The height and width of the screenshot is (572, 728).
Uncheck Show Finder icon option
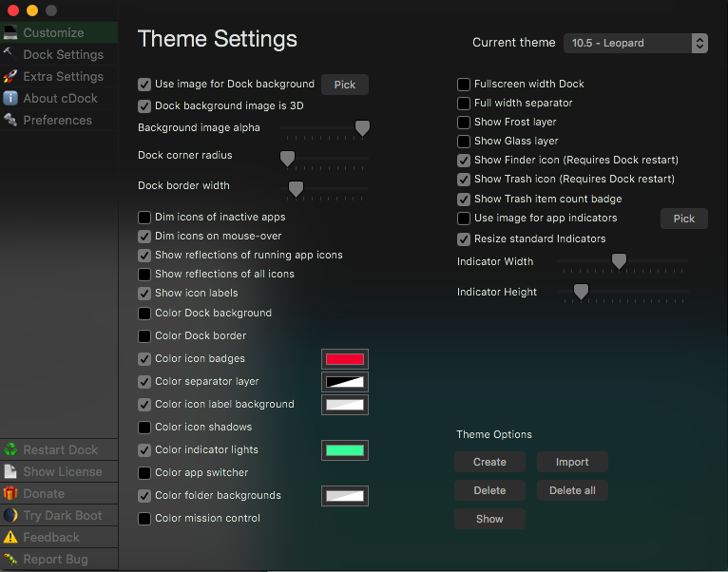pos(464,161)
